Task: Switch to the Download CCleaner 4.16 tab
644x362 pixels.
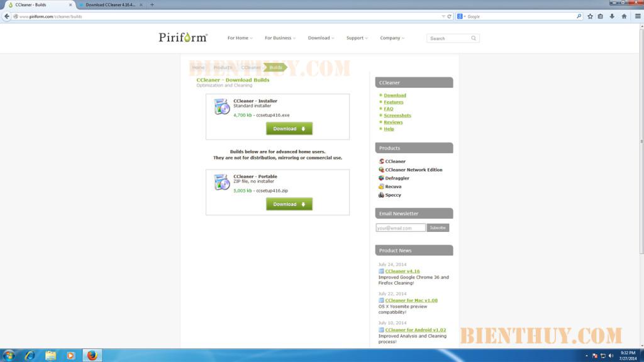Action: [111, 4]
